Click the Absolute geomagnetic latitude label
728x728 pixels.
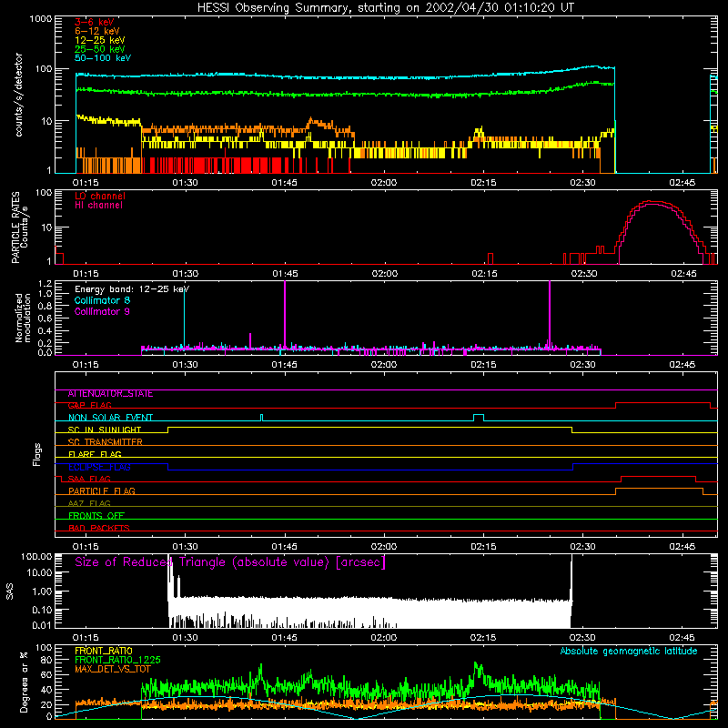tap(629, 652)
